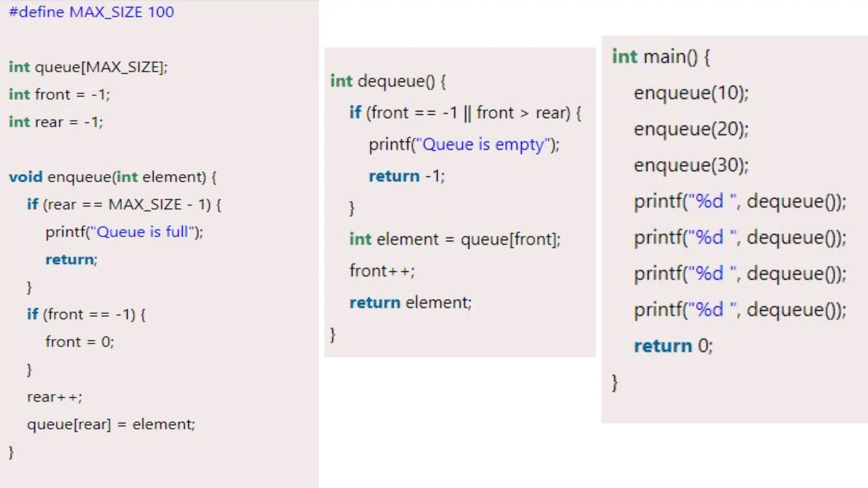This screenshot has height=488, width=868.
Task: Click the return element statement
Action: (410, 302)
